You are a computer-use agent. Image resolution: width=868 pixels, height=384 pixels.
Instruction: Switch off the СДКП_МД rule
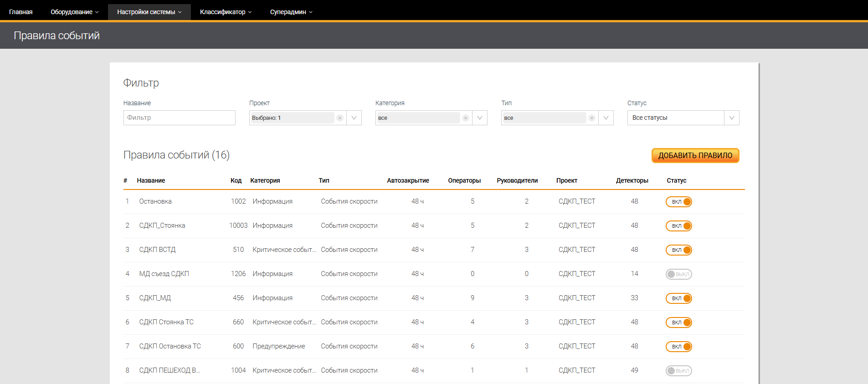678,298
